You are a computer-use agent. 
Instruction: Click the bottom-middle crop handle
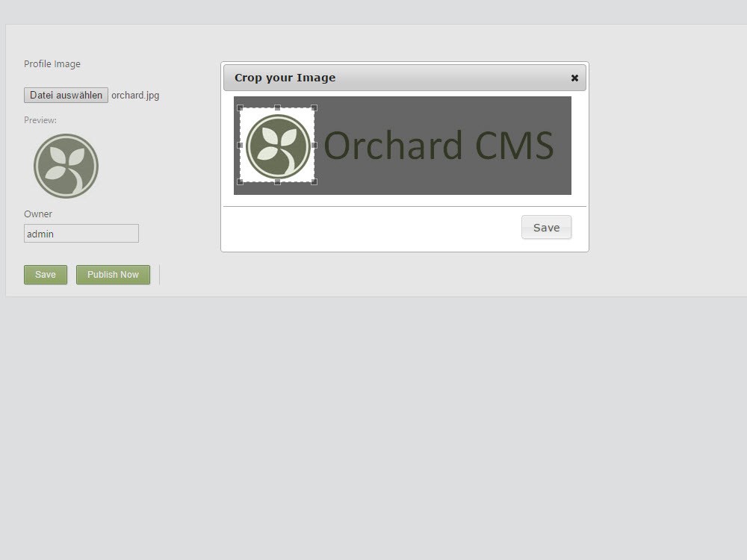click(x=277, y=181)
